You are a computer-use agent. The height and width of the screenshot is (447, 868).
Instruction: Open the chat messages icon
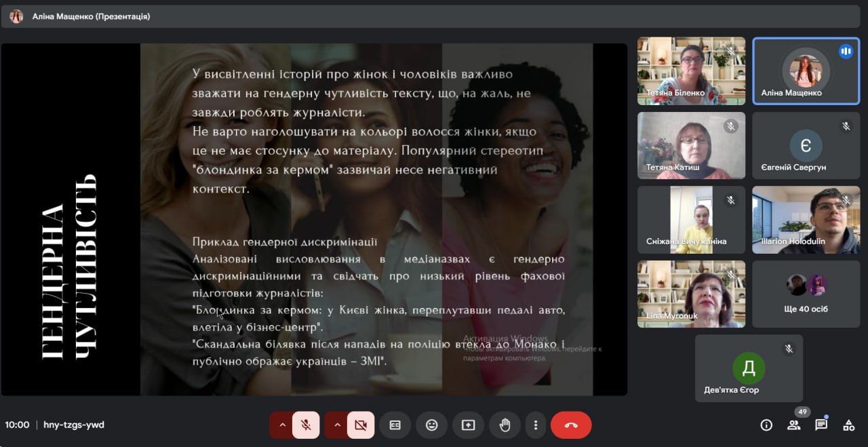(x=821, y=425)
